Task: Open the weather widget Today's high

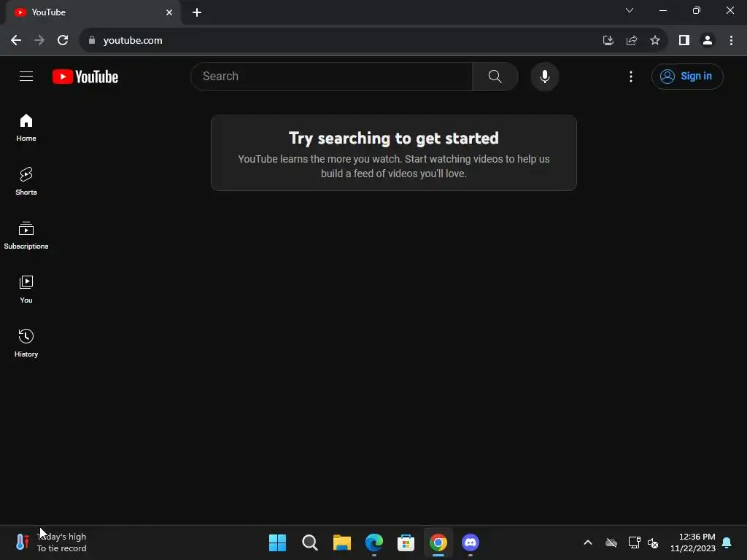Action: pos(51,542)
